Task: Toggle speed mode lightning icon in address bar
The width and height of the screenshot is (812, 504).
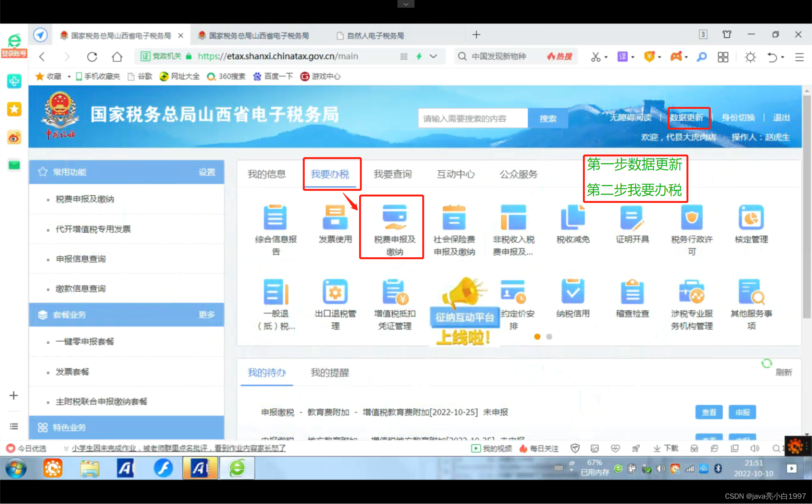Action: (x=419, y=56)
